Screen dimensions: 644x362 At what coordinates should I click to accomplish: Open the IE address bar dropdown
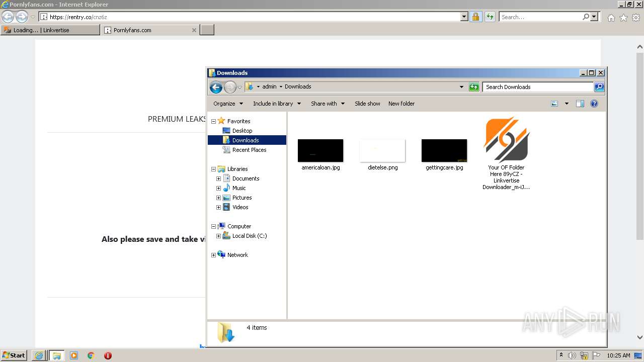coord(464,17)
